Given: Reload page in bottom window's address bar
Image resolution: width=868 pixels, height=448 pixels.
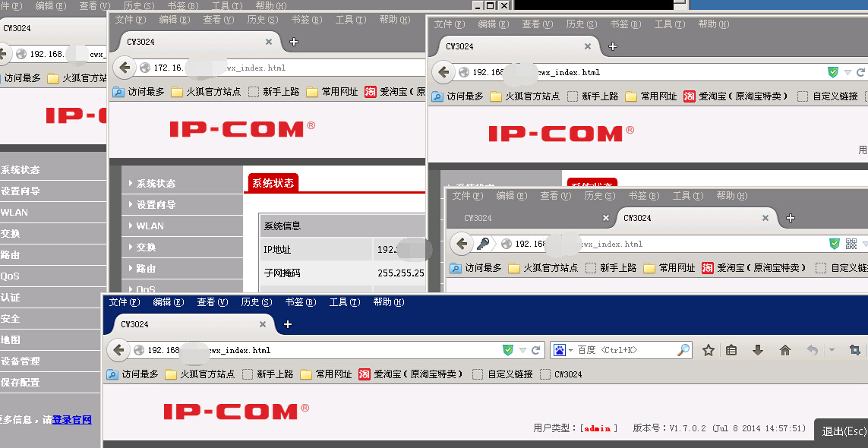Looking at the screenshot, I should click(x=535, y=350).
